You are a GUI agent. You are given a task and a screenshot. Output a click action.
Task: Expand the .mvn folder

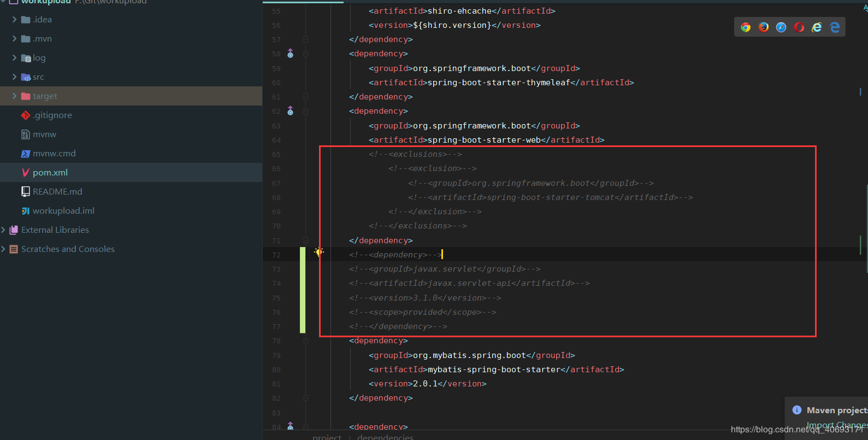coord(14,39)
